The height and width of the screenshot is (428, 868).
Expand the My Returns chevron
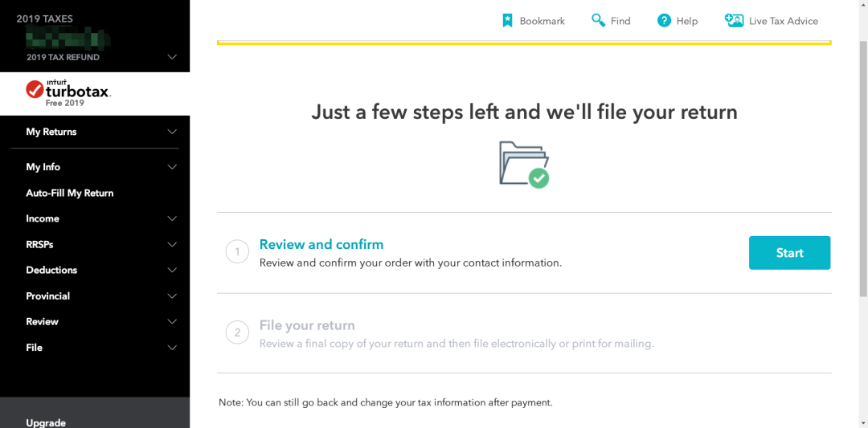point(172,132)
